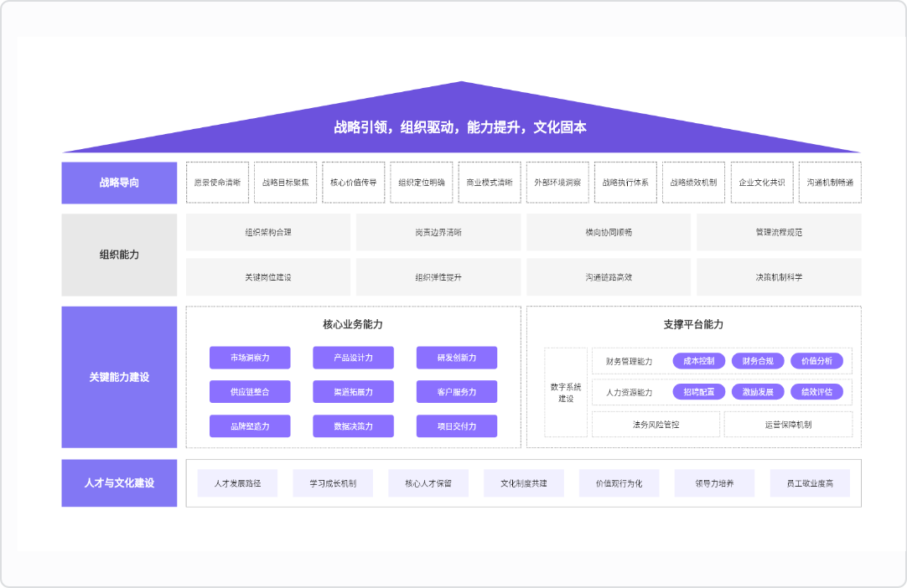Click the 成本控制 pill tag
Screen dimensions: 907x588
[x=699, y=361]
